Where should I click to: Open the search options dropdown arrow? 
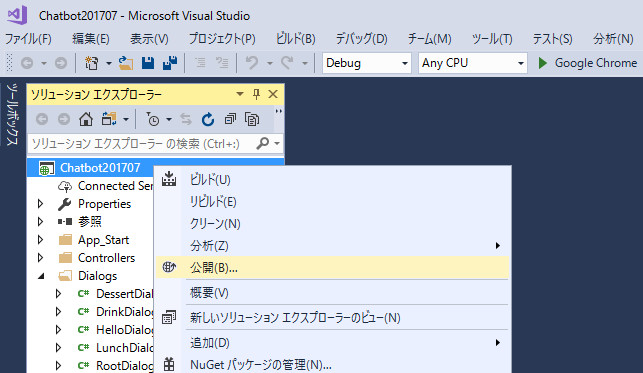pyautogui.click(x=277, y=144)
